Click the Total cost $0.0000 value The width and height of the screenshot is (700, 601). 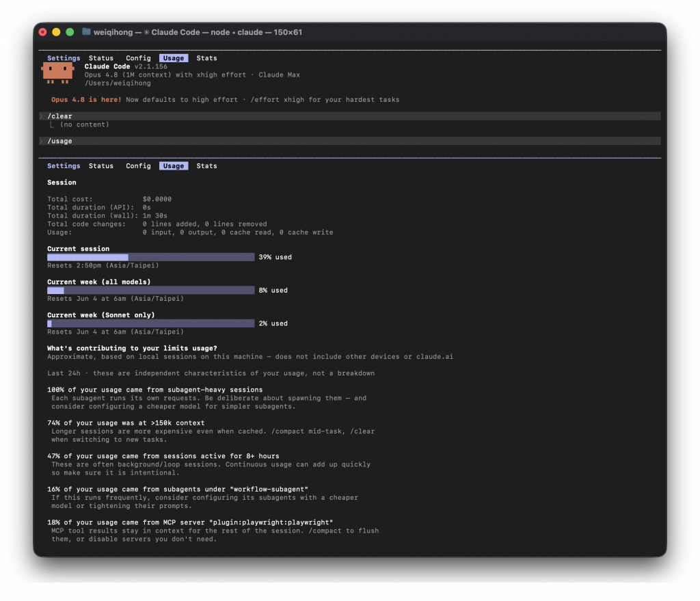pos(157,199)
